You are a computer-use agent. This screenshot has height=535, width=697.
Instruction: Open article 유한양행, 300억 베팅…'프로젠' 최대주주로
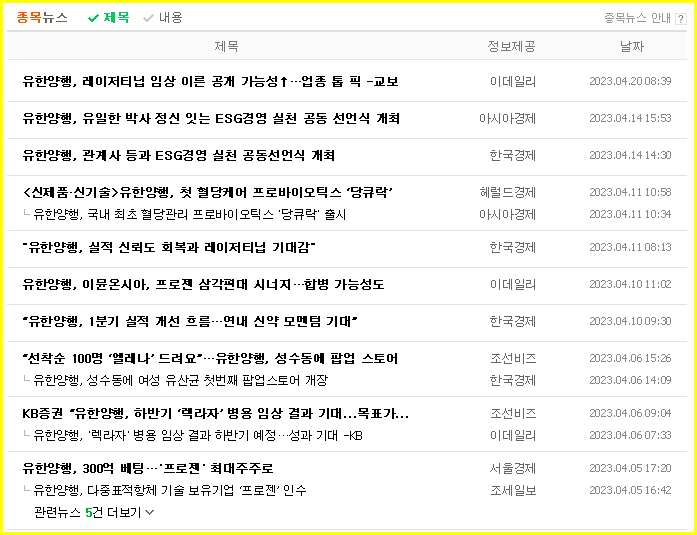coord(148,468)
